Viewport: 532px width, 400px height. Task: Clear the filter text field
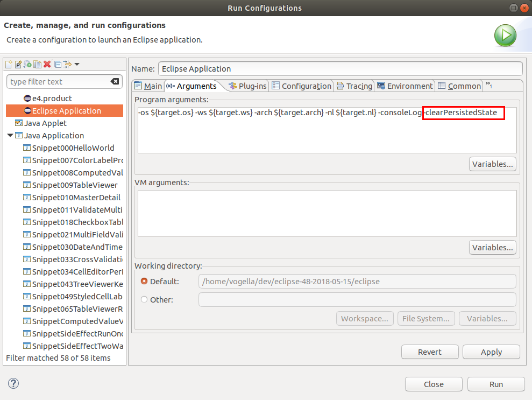pos(115,81)
